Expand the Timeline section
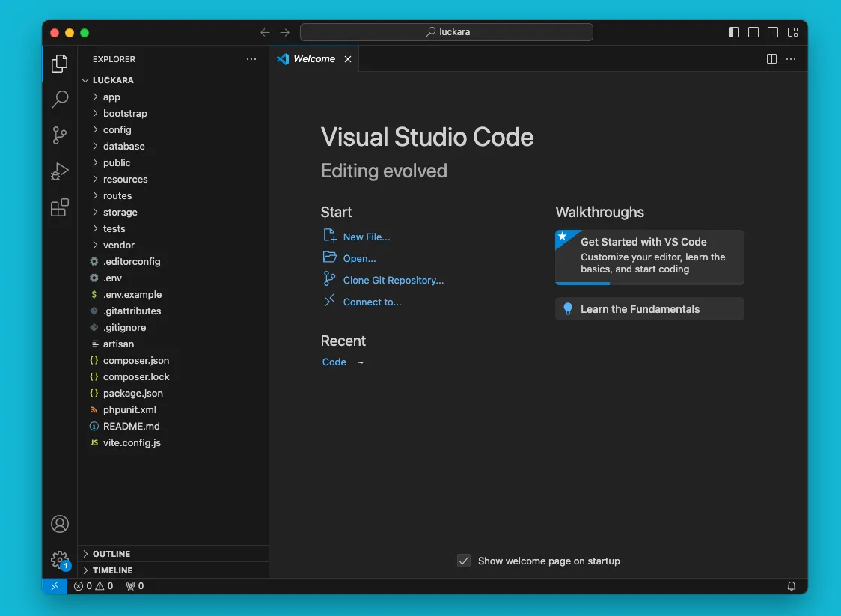This screenshot has width=841, height=616. (x=112, y=570)
